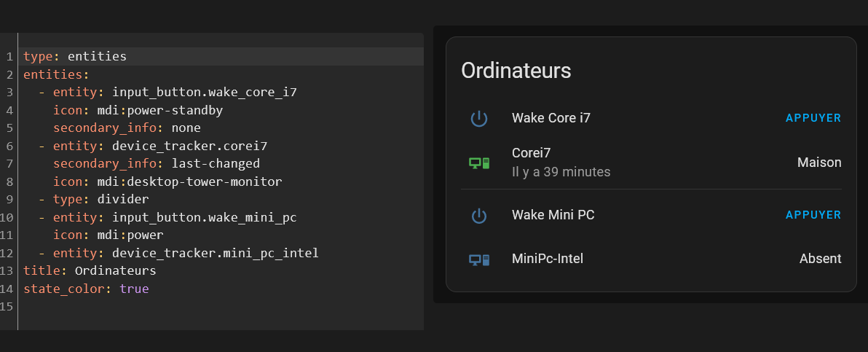The image size is (868, 352).
Task: Place cursor on state_color true value
Action: [134, 289]
